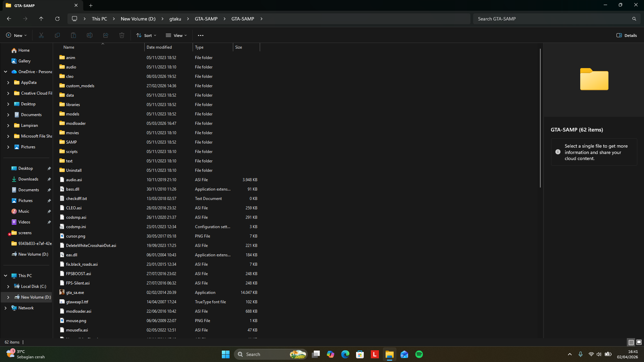
Task: Expand the Local Disk (C:) node
Action: (8, 287)
